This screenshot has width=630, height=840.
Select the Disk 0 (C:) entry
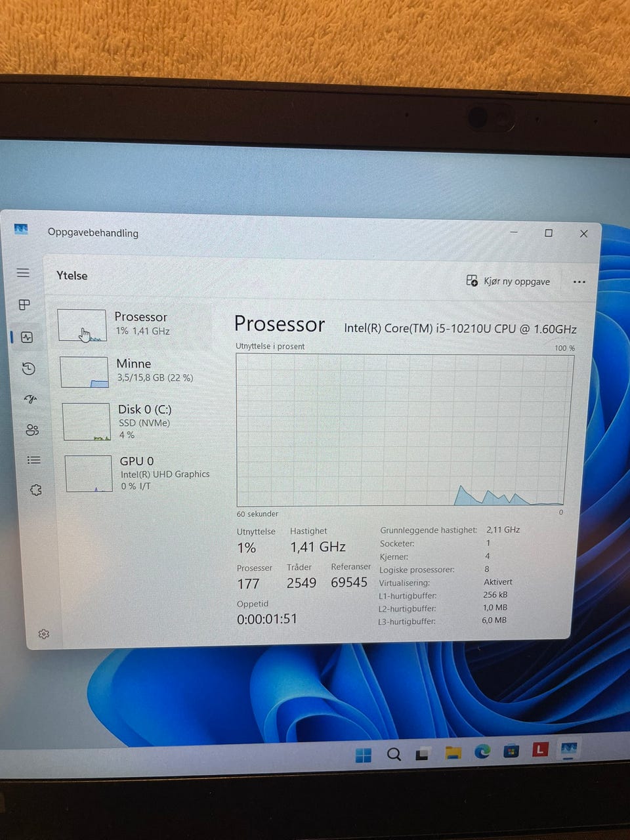[137, 420]
